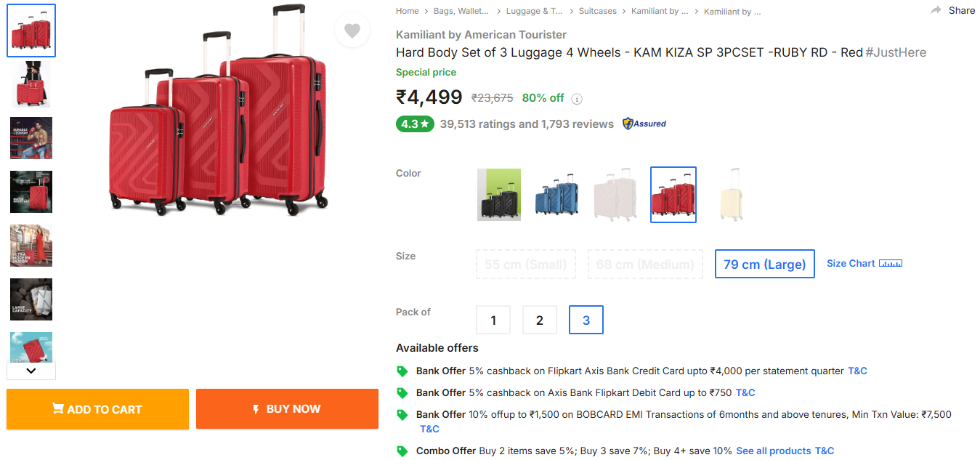Click the 4.3 star rating badge
The height and width of the screenshot is (460, 980).
[415, 124]
